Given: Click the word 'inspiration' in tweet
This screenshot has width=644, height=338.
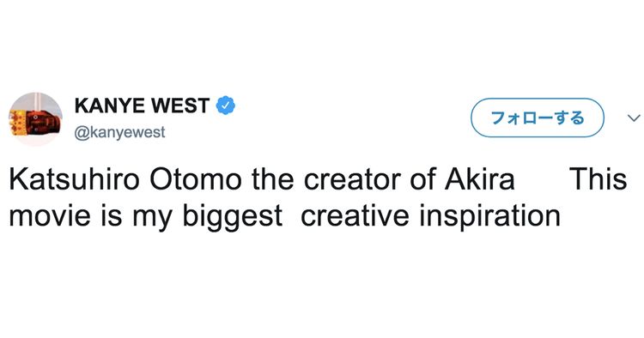Looking at the screenshot, I should click(x=489, y=216).
